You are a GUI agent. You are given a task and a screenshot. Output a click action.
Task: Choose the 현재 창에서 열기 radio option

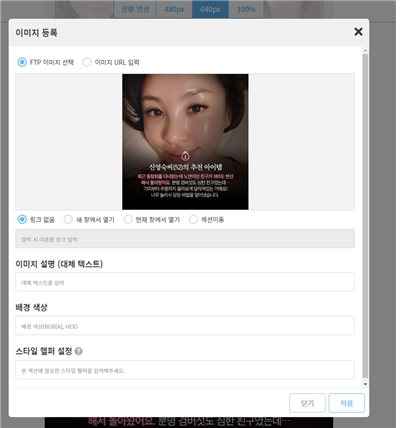click(x=128, y=219)
